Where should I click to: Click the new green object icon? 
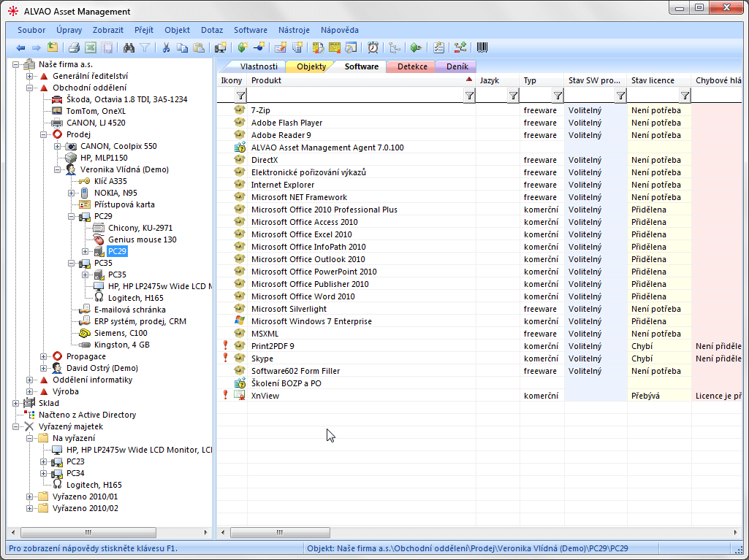[x=242, y=47]
